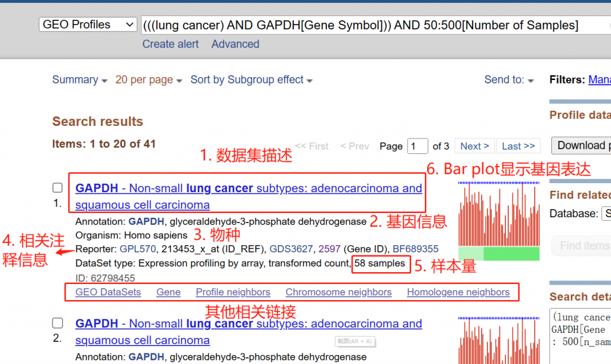The image size is (611, 364).
Task: Check the box for result 1
Action: (x=58, y=188)
